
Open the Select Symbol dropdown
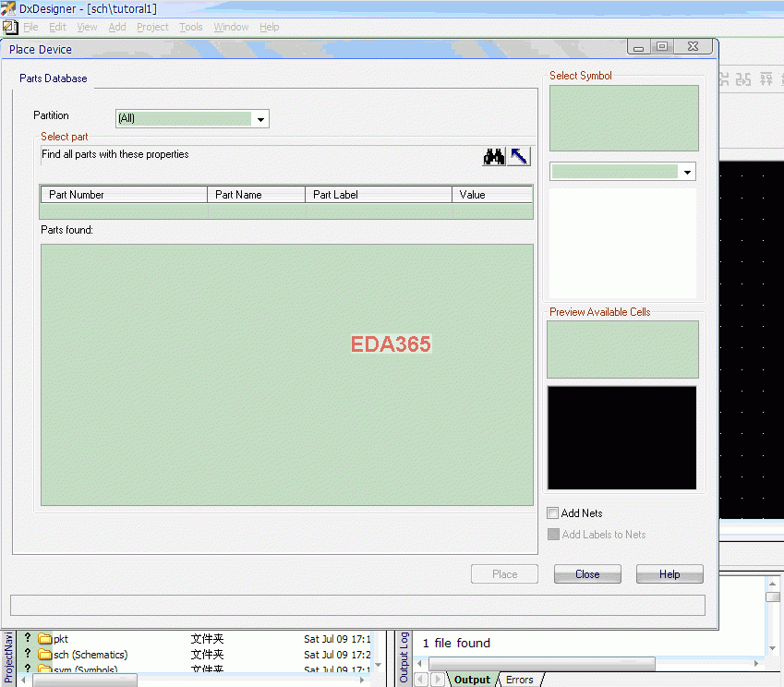(687, 172)
